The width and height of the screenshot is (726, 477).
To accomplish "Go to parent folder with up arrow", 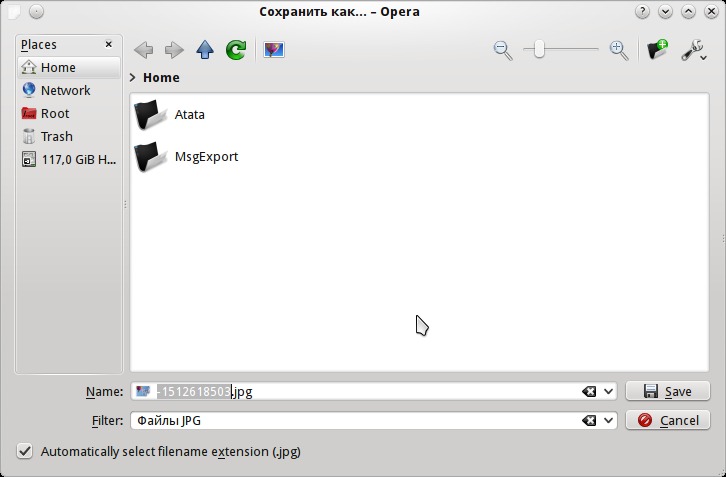I will tap(205, 50).
